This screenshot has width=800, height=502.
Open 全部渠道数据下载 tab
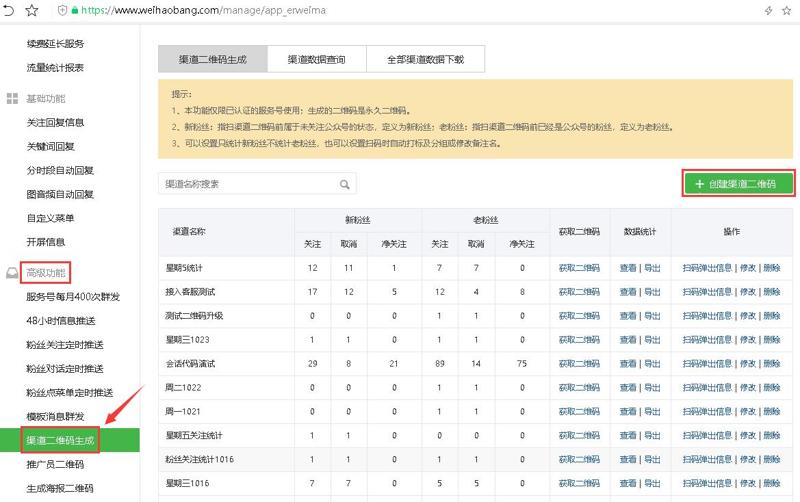425,60
